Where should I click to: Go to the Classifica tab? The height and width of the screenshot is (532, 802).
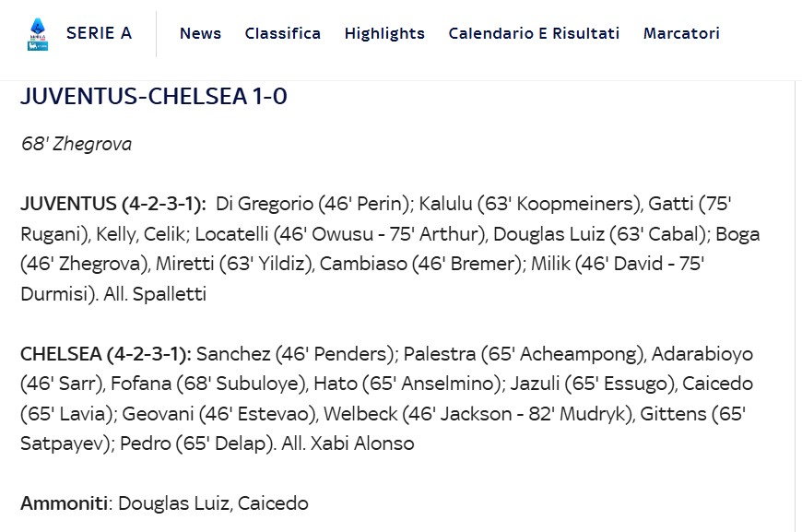pyautogui.click(x=283, y=33)
